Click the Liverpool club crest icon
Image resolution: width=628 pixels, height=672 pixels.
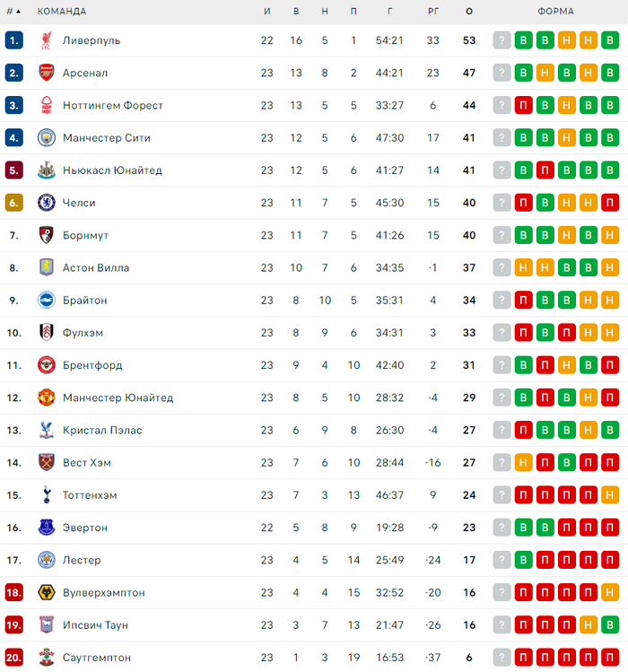(x=46, y=40)
